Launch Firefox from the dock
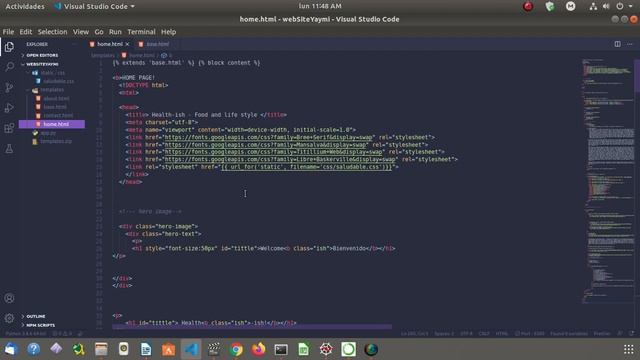The height and width of the screenshot is (360, 640). 258,349
